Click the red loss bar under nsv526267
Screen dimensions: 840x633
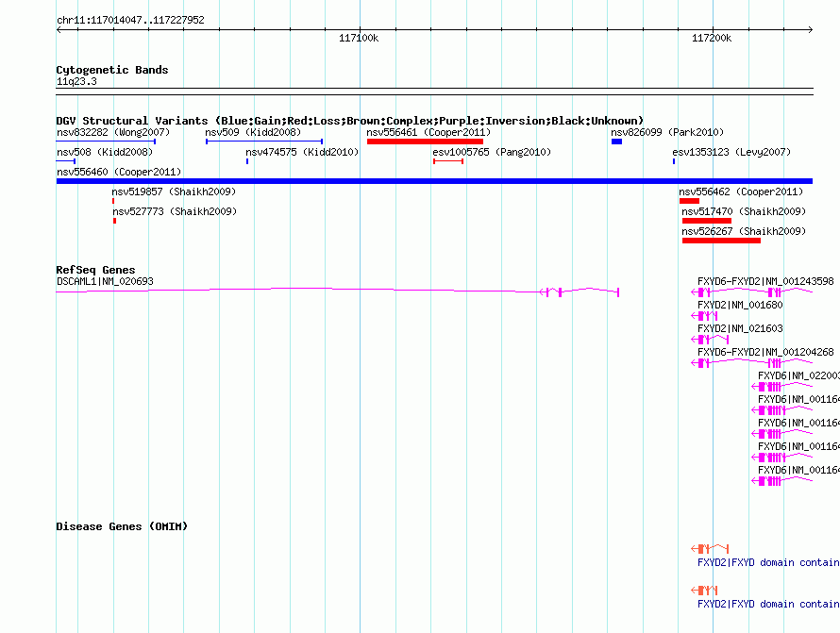click(x=721, y=241)
